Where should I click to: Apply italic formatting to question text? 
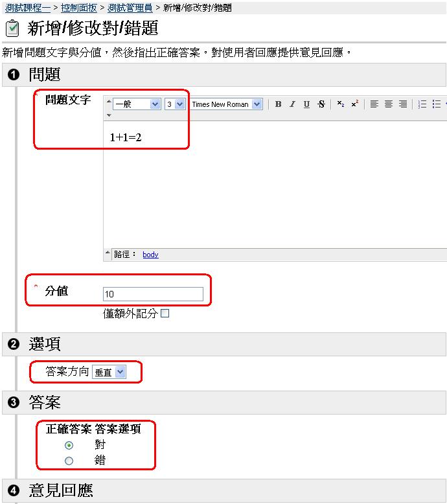point(292,104)
